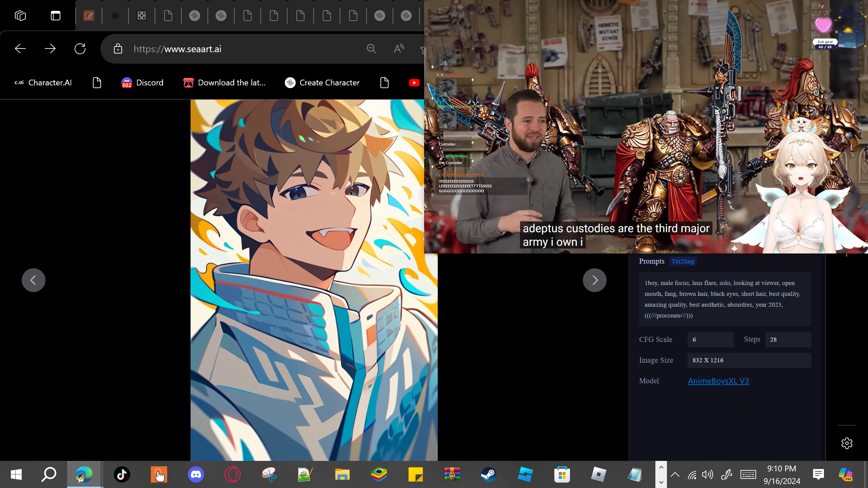Open the blank-page bookmark next to Character.AI
Image resolution: width=868 pixels, height=488 pixels.
97,83
